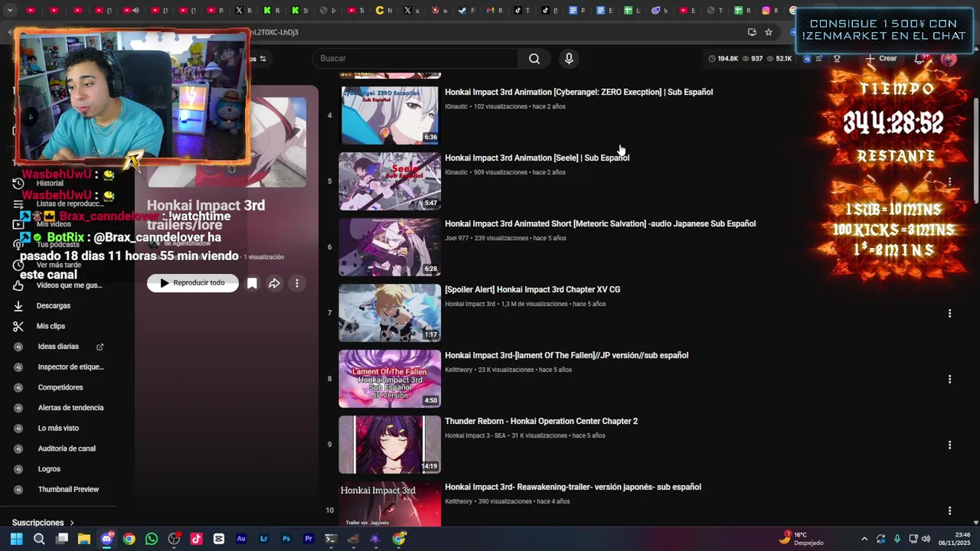This screenshot has width=980, height=551.
Task: Open Adobe Photoshop from the taskbar
Action: tap(286, 539)
